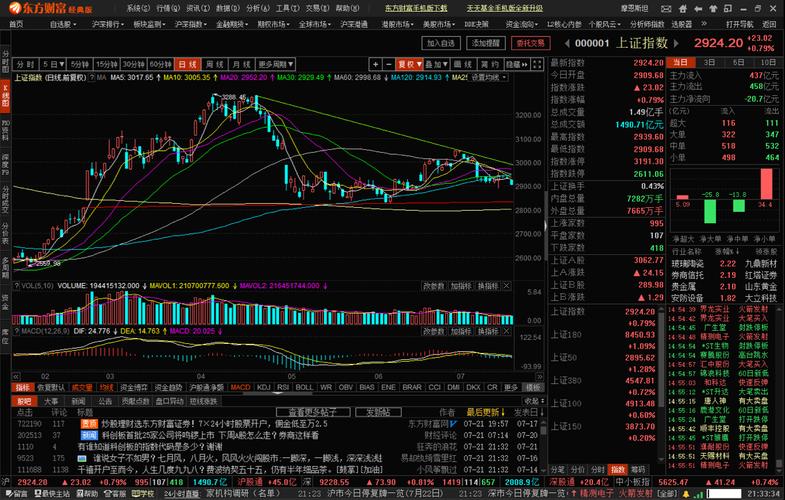The width and height of the screenshot is (785, 500).
Task: Go to next stock after 上证指数
Action: 676,44
